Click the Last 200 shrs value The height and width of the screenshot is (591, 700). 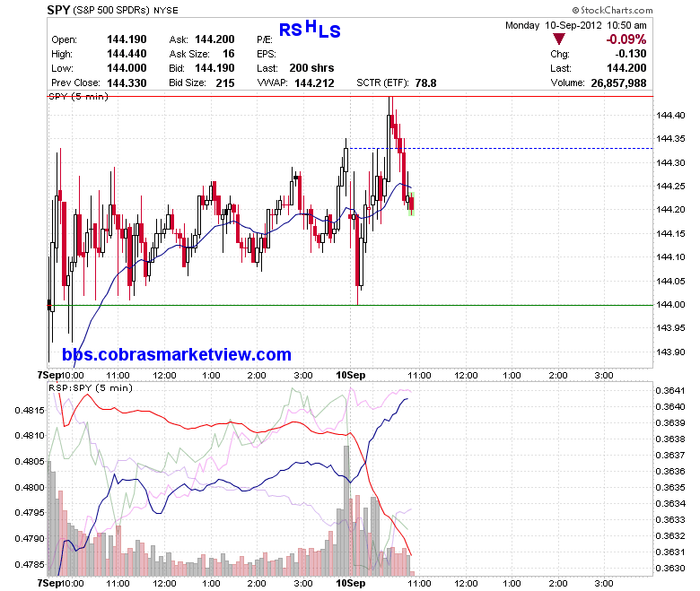coord(311,68)
